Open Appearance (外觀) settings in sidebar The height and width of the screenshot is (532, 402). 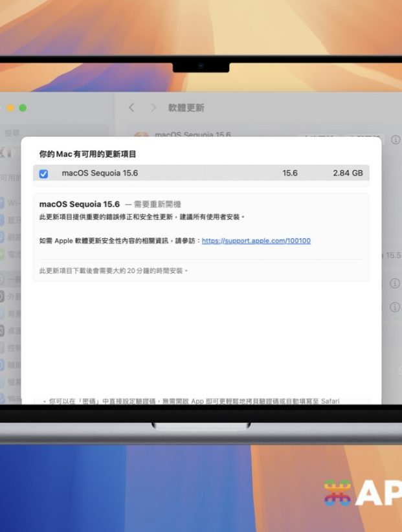pyautogui.click(x=9, y=296)
